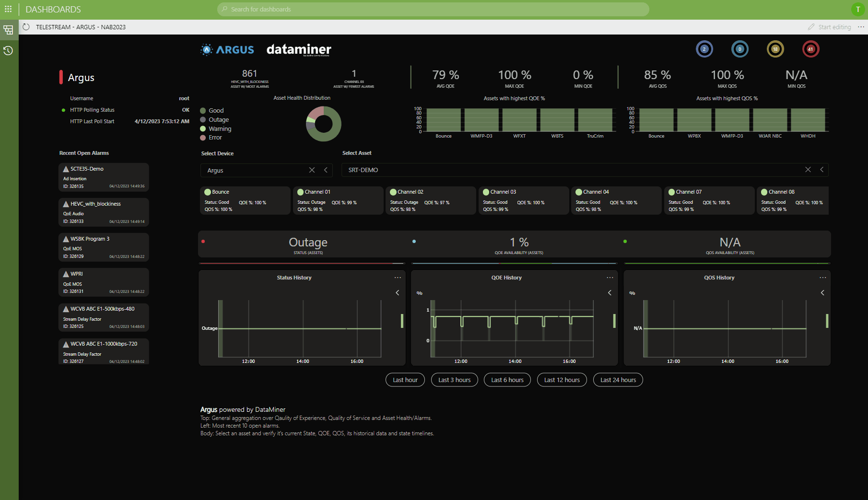Toggle the Outage legend item
The width and height of the screenshot is (868, 500).
point(214,120)
